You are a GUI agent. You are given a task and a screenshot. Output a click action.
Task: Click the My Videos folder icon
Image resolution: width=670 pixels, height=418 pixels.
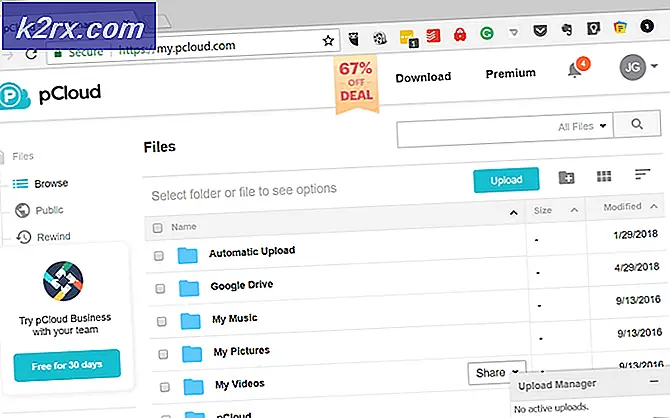coord(194,386)
